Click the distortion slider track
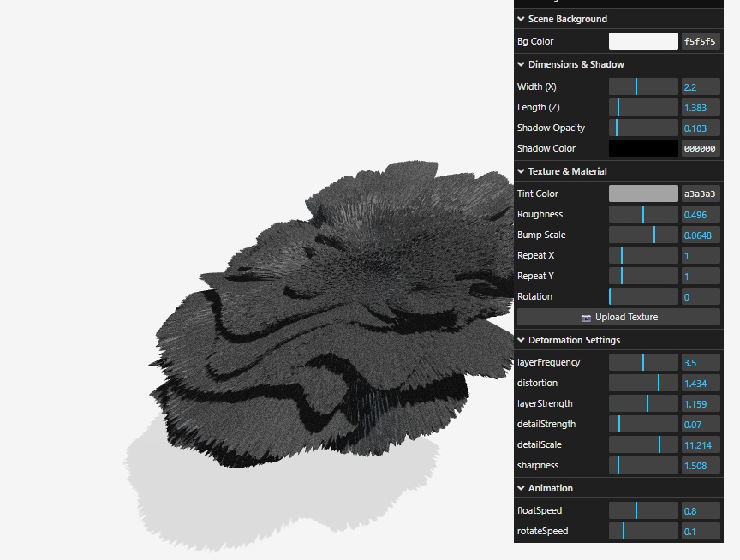This screenshot has width=740, height=560. pyautogui.click(x=643, y=383)
